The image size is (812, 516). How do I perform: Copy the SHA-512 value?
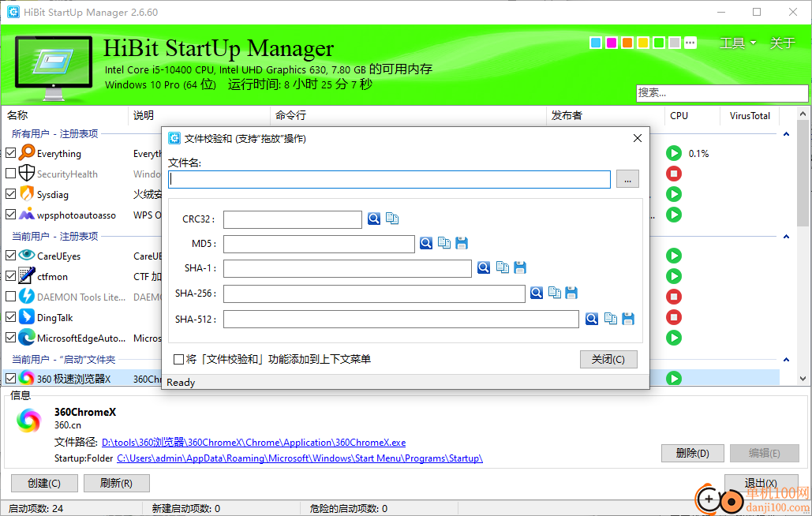[611, 319]
